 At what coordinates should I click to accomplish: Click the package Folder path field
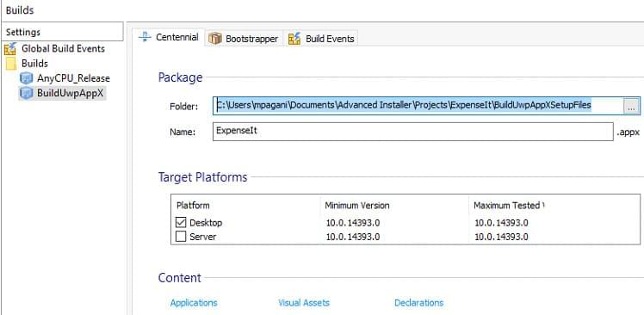(418, 106)
